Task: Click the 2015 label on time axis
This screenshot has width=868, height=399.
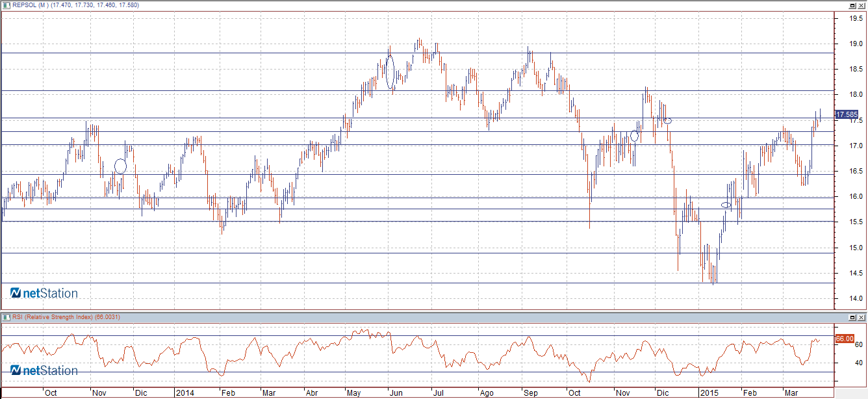Action: [709, 393]
